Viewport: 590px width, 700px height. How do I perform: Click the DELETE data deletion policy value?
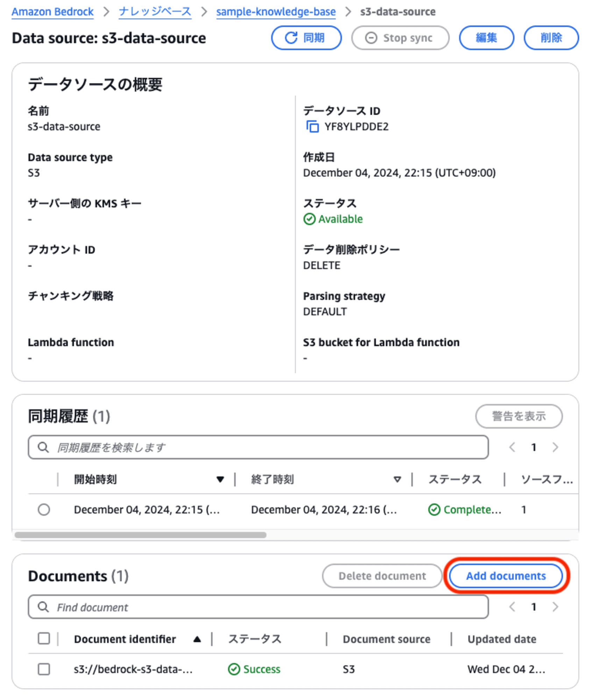321,265
